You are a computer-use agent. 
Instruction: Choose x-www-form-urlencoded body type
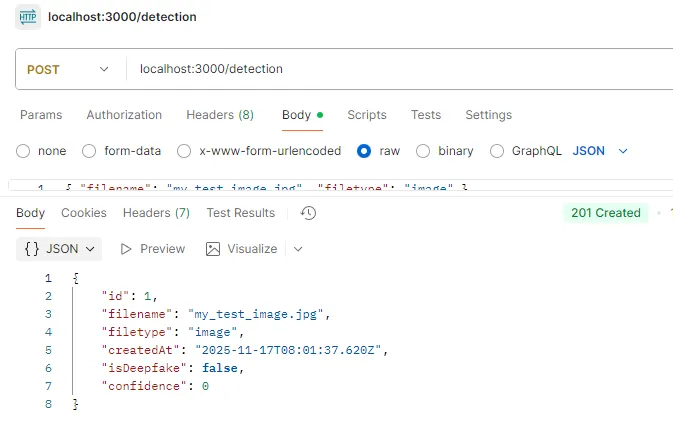point(184,151)
